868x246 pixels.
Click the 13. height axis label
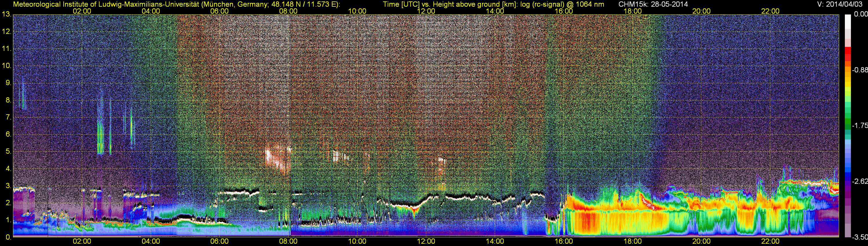6,14
